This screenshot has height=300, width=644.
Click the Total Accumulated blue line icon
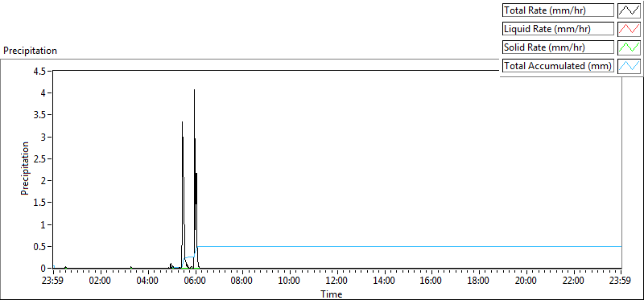pos(630,65)
